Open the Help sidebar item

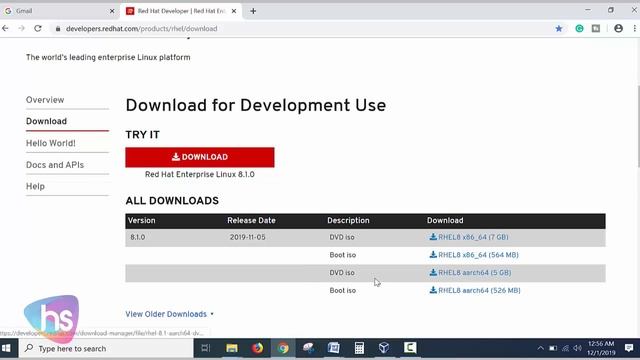[35, 187]
